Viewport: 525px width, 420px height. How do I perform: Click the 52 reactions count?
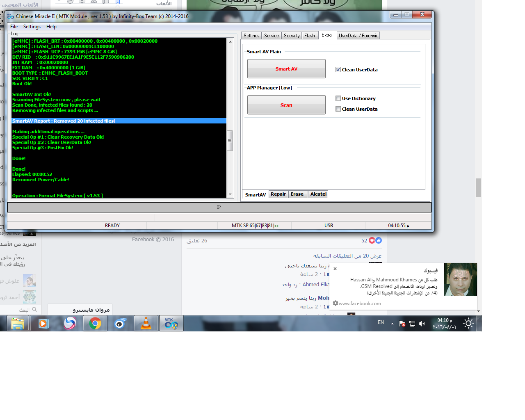(364, 241)
